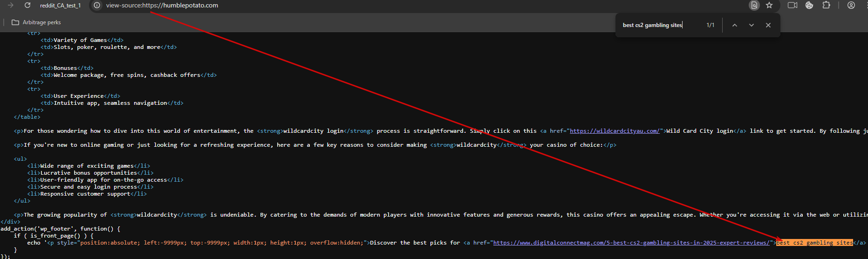
Task: Jump to the next find result
Action: (752, 25)
